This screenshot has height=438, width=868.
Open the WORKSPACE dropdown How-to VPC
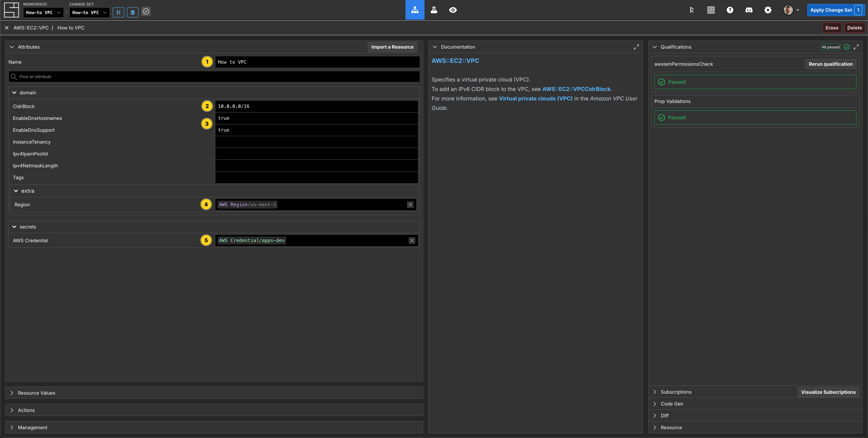tap(43, 12)
